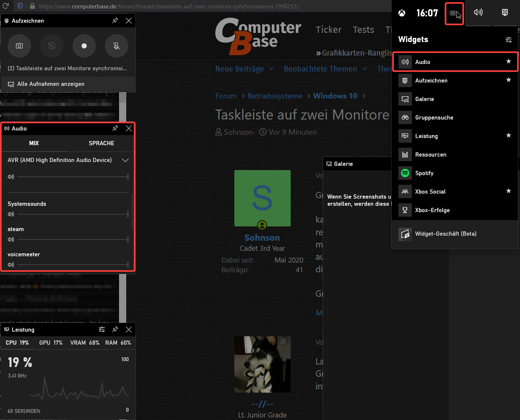Open Sohnson username profile link

pyautogui.click(x=262, y=238)
